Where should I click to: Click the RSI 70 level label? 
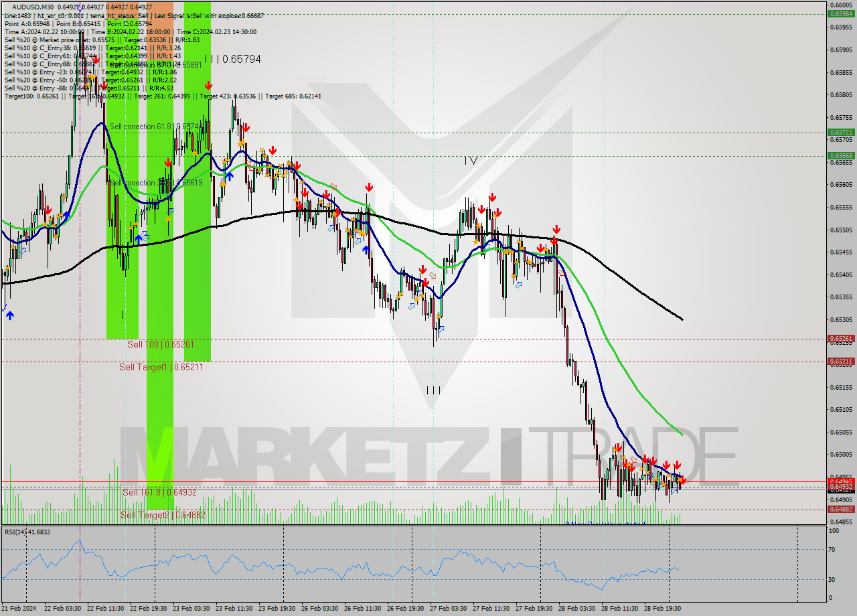[833, 550]
